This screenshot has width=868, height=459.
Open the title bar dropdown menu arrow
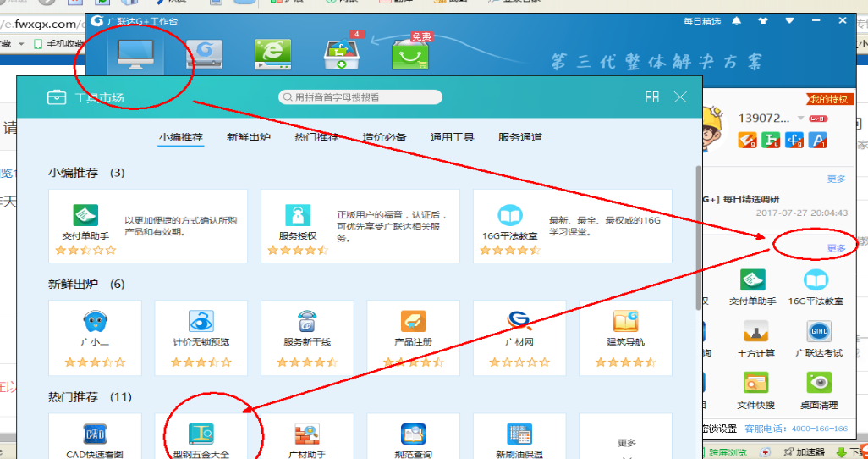click(790, 21)
